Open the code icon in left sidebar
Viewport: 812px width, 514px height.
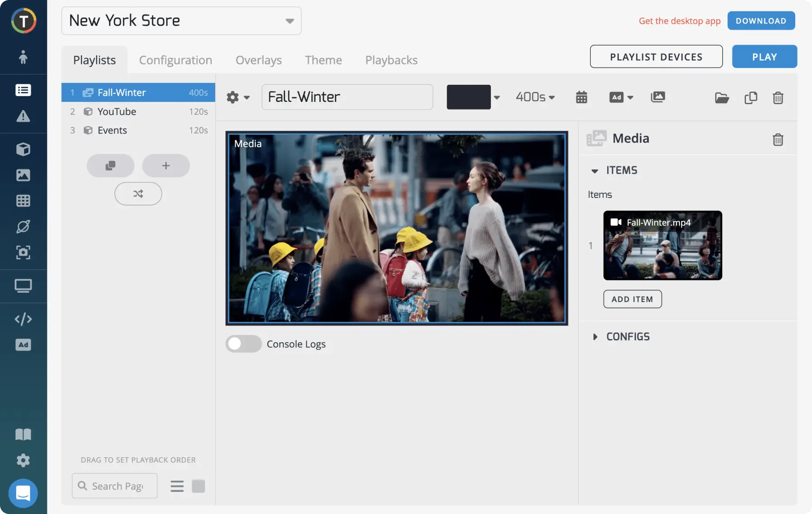pyautogui.click(x=23, y=319)
